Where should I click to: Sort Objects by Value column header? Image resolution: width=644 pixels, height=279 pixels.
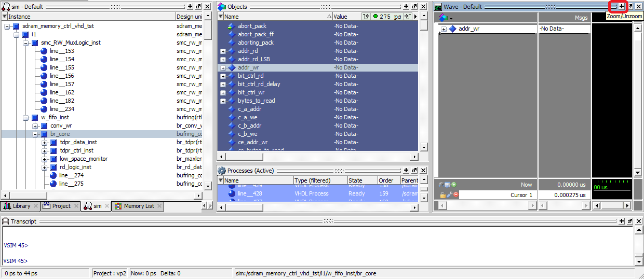[x=346, y=17]
